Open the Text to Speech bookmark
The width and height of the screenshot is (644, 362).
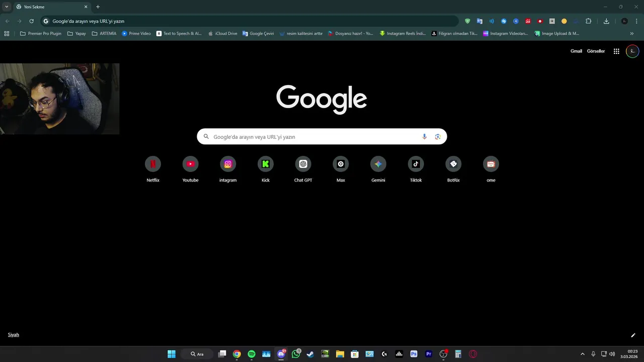[x=179, y=34]
